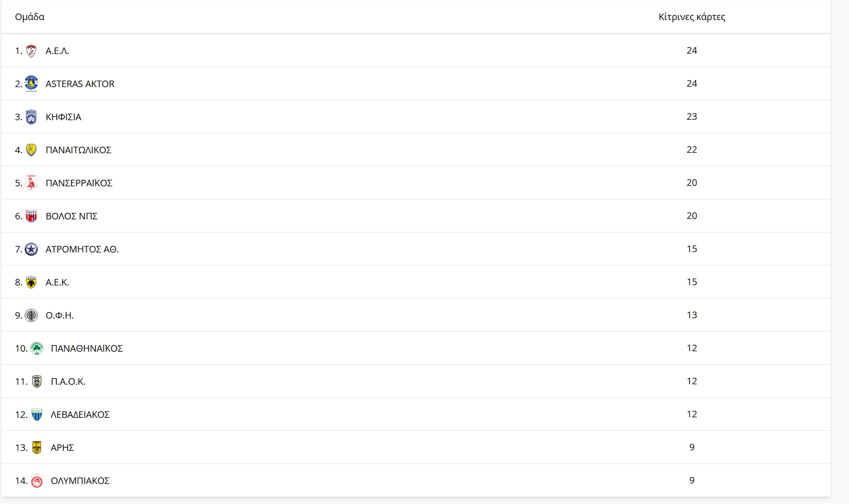849x504 pixels.
Task: Click the ΠΑΝΑΙΤΩΛΙΚΟΣ yellow shield logo
Action: point(31,150)
